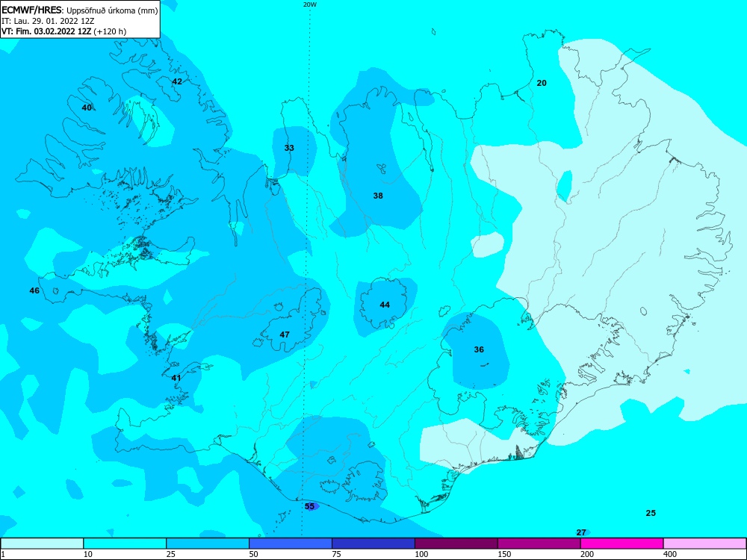Select the 25–50 mm sky blue swatch
Image resolution: width=747 pixels, height=560 pixels.
(208, 544)
